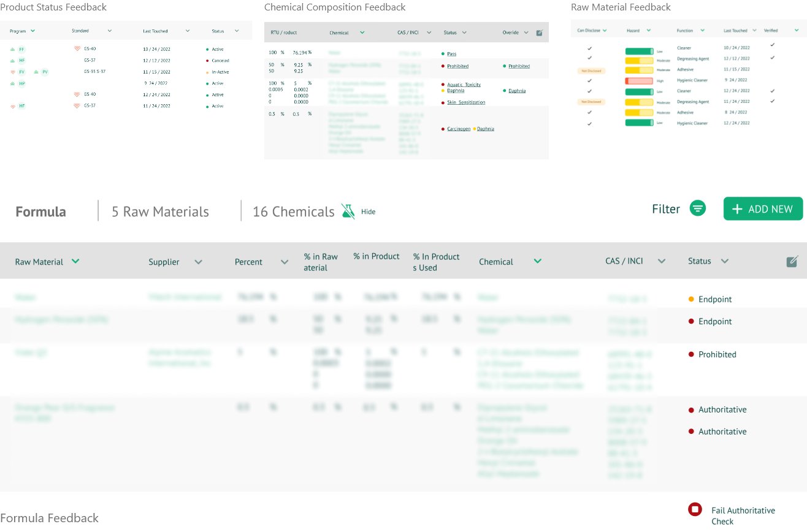Viewport: 807px width, 532px height.
Task: Expand the Raw Material column dropdown
Action: point(75,261)
